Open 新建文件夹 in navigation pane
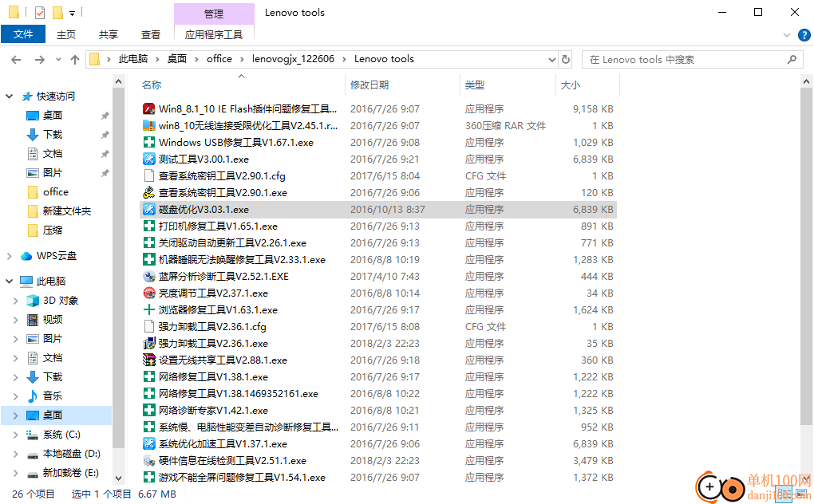 pyautogui.click(x=66, y=211)
